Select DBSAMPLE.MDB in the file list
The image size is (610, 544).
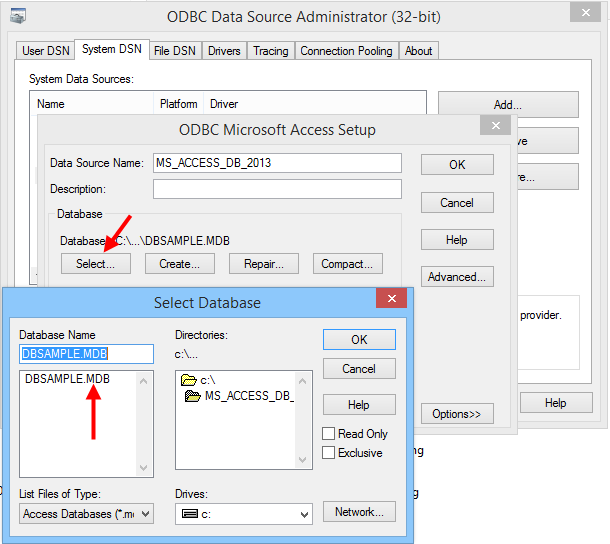point(67,379)
